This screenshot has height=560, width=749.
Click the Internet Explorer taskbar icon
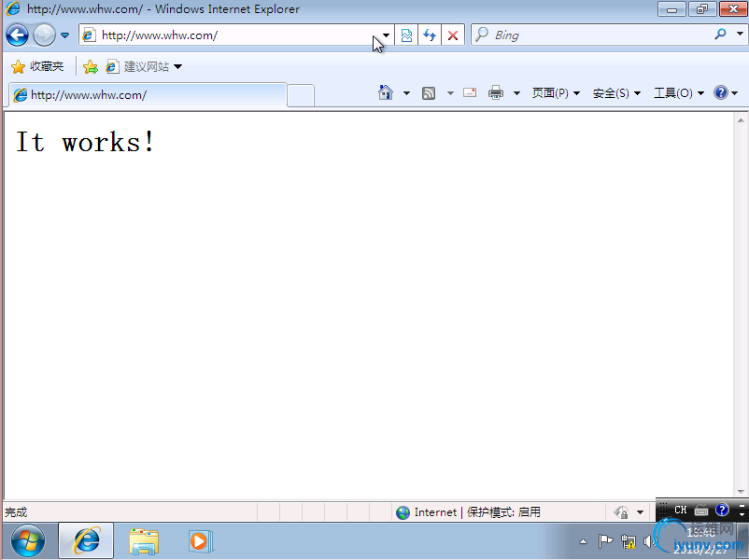pos(86,541)
